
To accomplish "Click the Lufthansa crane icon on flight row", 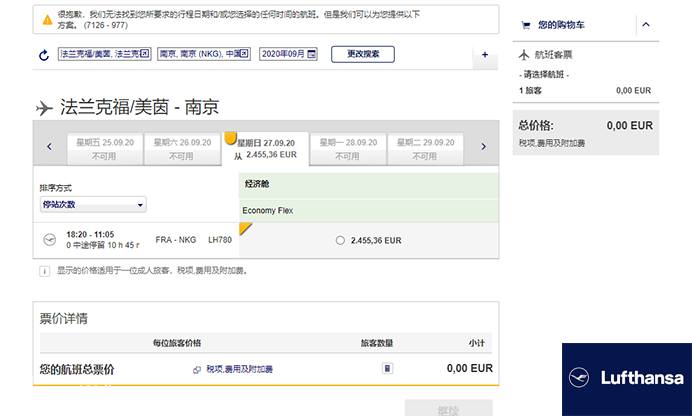I will click(49, 240).
